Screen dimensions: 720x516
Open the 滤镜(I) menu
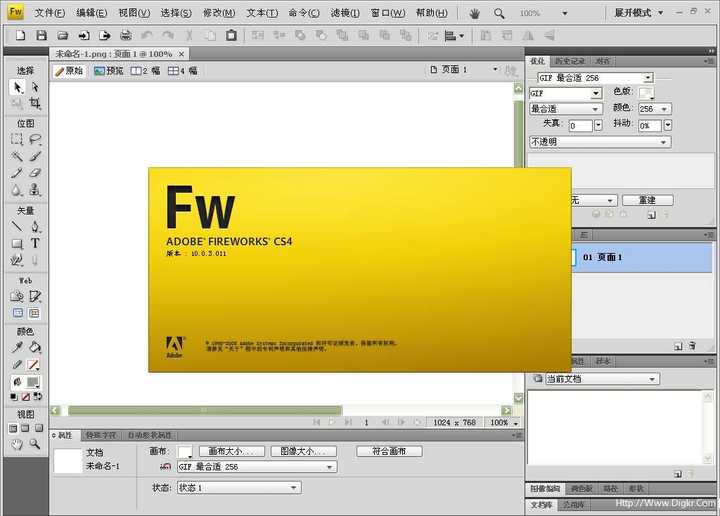[x=345, y=13]
